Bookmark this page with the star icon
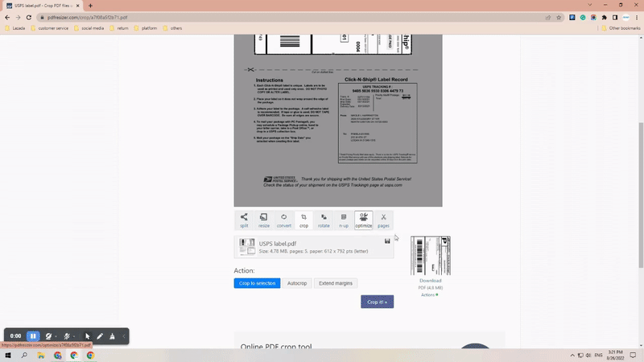Viewport: 644px width, 362px height. coord(559,17)
